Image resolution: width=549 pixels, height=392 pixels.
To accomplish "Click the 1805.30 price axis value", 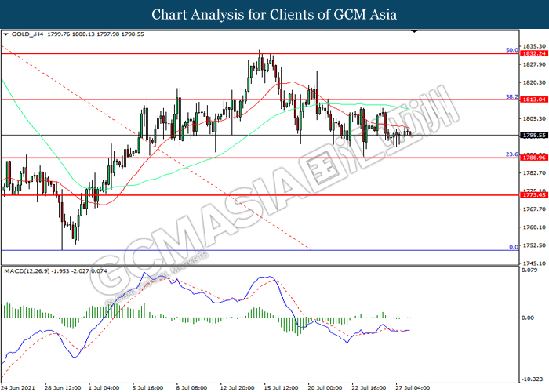I will pos(534,118).
